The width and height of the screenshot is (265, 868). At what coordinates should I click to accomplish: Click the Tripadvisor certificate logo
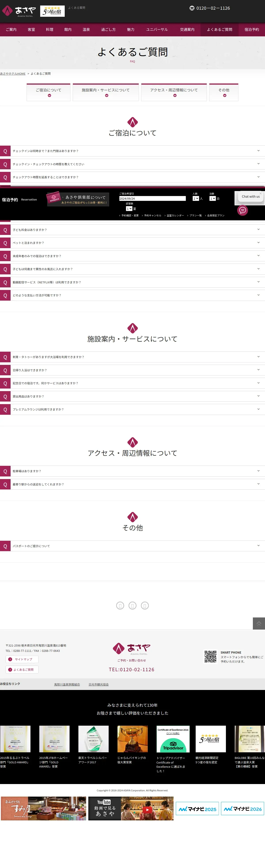point(173,739)
